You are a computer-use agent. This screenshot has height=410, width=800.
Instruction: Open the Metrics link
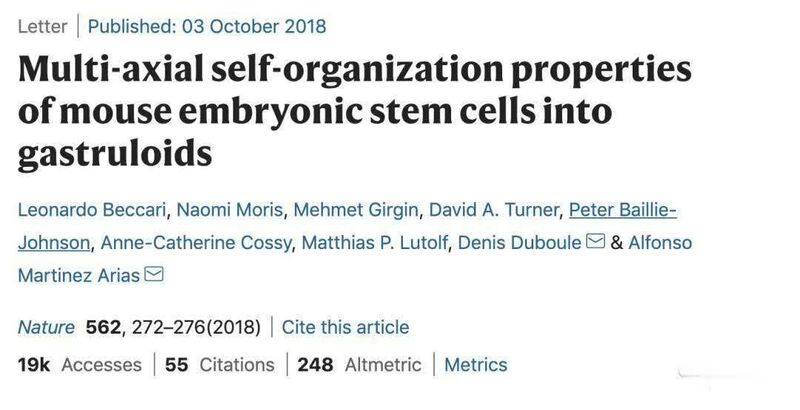click(x=476, y=365)
